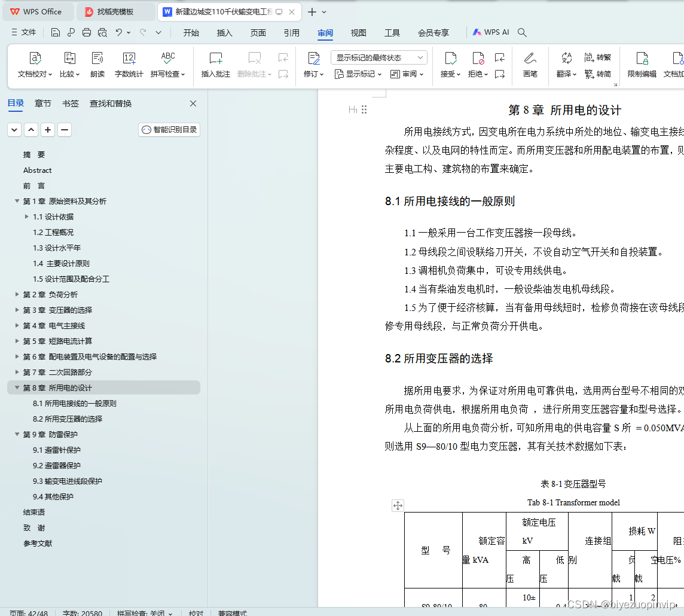Jump to 参考文献 in outline
Viewport: 684px width, 616px height.
coord(38,543)
